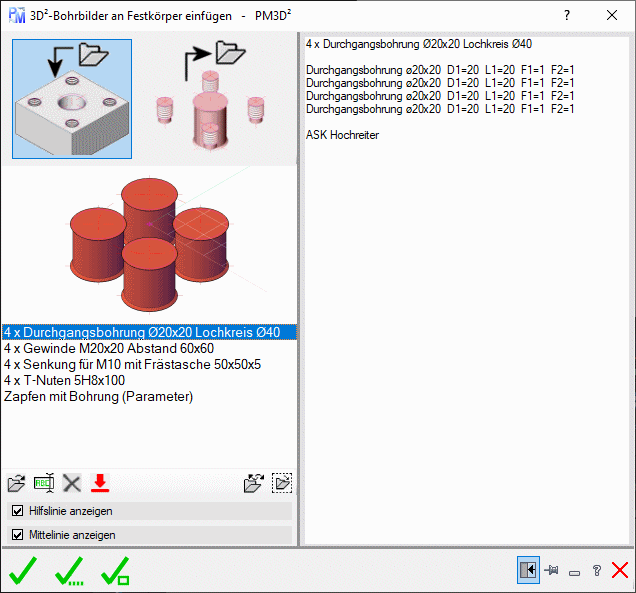636x593 pixels.
Task: Delete the entry with the gray X icon
Action: 71,484
